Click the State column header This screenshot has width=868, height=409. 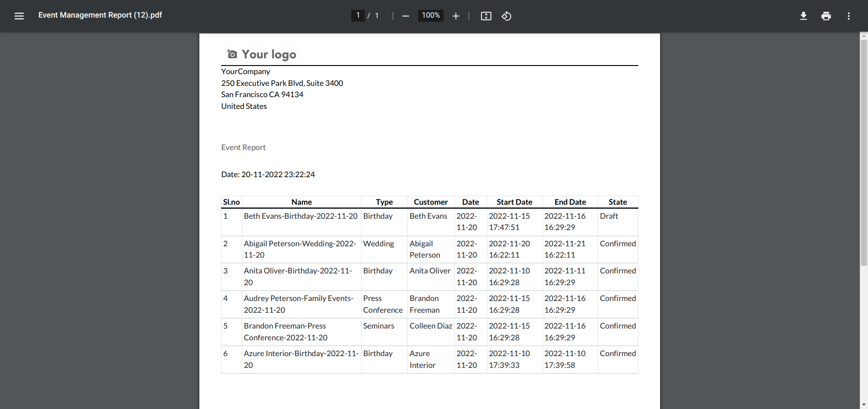(x=618, y=202)
